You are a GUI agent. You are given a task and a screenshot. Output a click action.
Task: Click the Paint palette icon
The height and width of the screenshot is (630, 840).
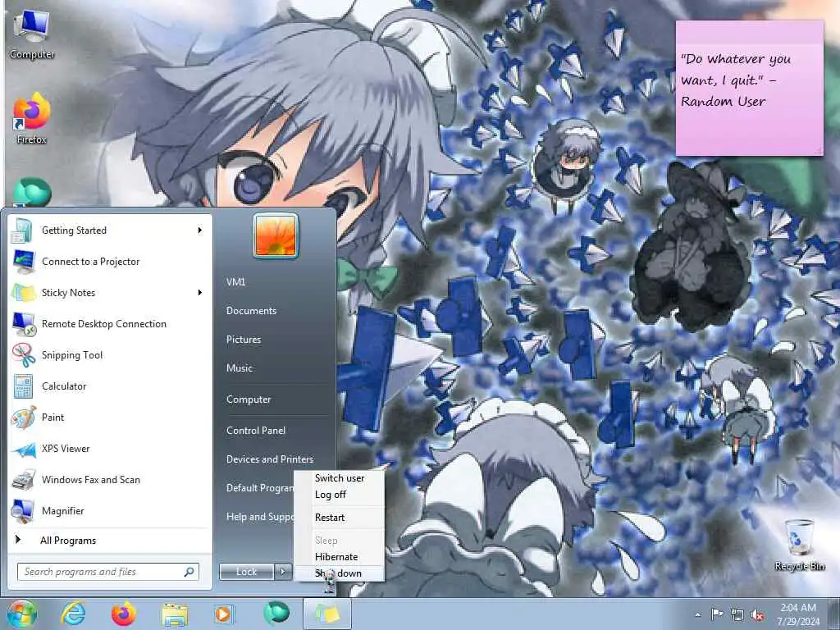click(x=23, y=418)
